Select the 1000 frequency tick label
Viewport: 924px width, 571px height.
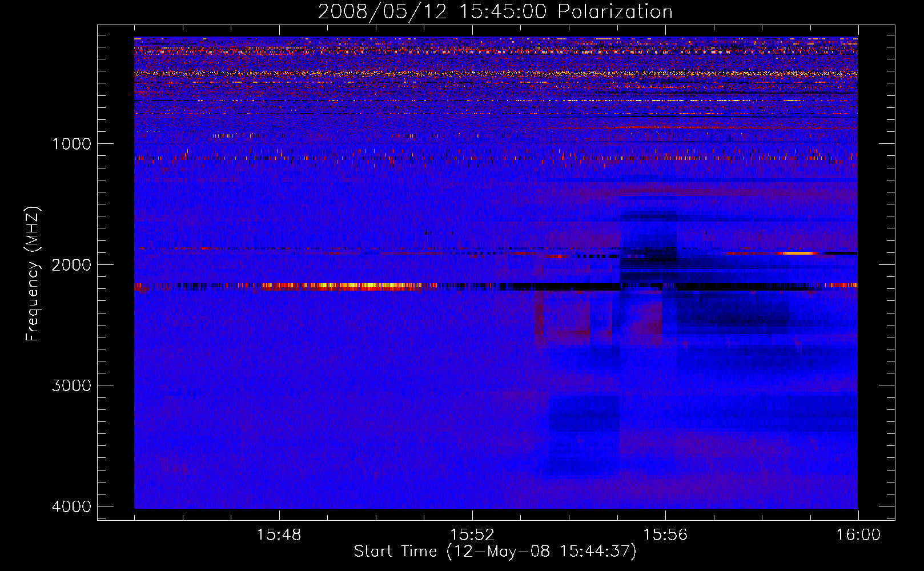(x=71, y=143)
